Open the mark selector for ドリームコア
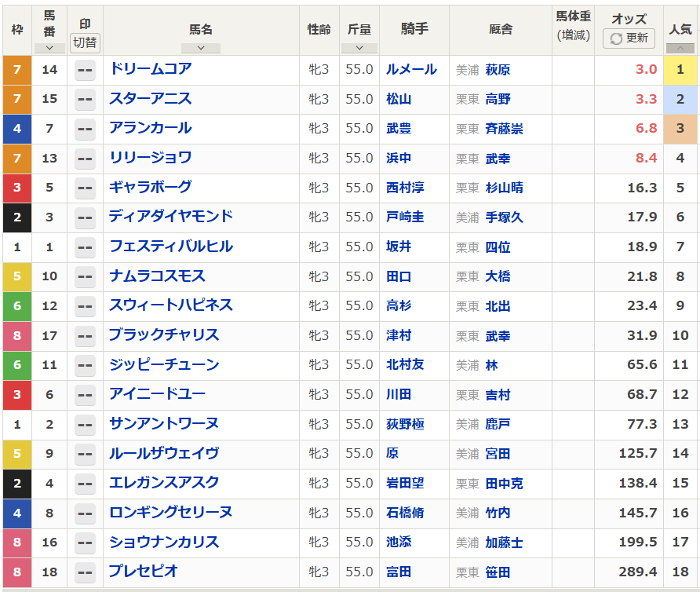Screen dimensions: 700x592 tap(85, 70)
